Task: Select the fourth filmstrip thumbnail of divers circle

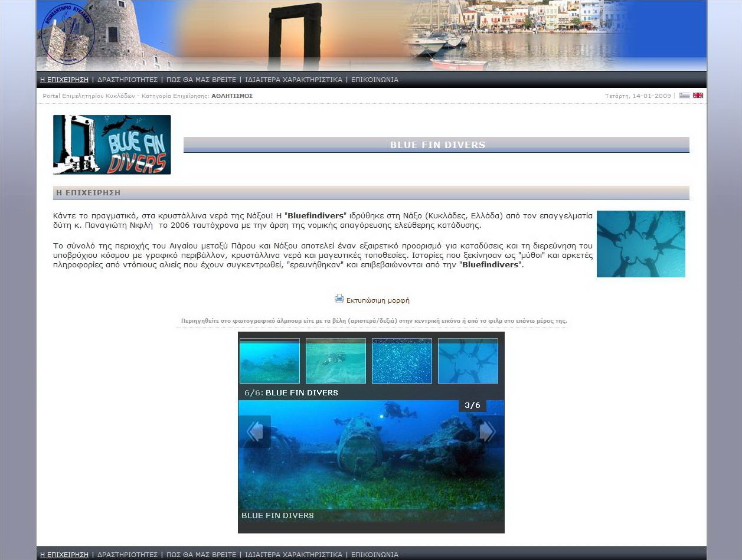Action: click(468, 361)
